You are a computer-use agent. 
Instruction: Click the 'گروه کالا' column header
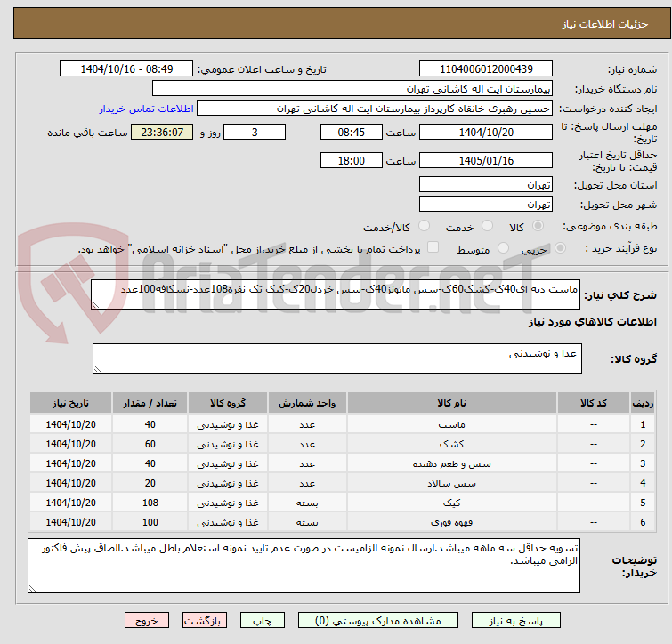click(228, 403)
